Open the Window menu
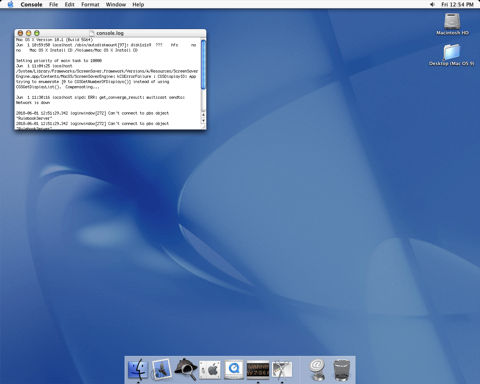Image resolution: width=480 pixels, height=384 pixels. click(116, 4)
